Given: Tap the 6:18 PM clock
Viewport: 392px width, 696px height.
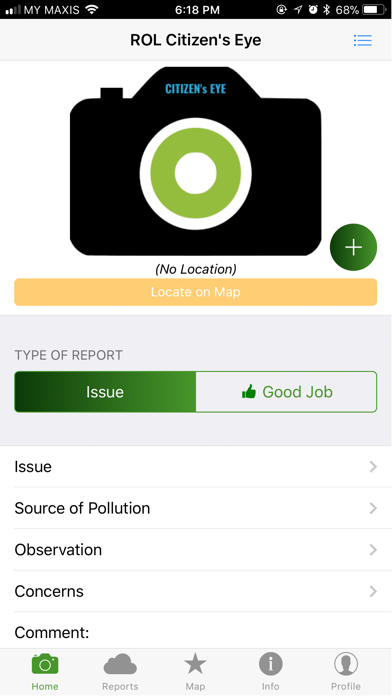Looking at the screenshot, I should 197,10.
